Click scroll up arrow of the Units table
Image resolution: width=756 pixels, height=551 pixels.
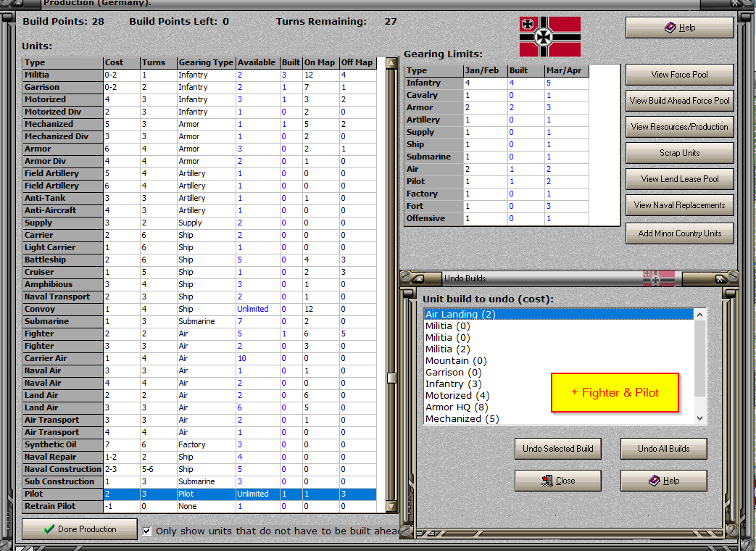(391, 62)
